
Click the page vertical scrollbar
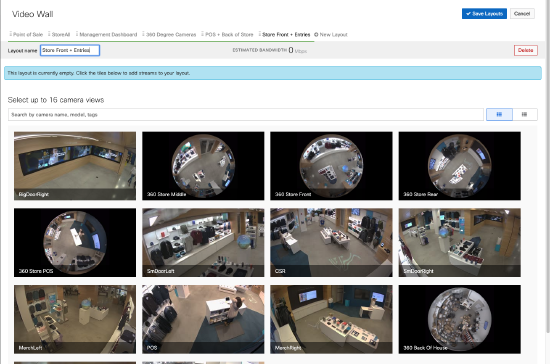tap(548, 168)
